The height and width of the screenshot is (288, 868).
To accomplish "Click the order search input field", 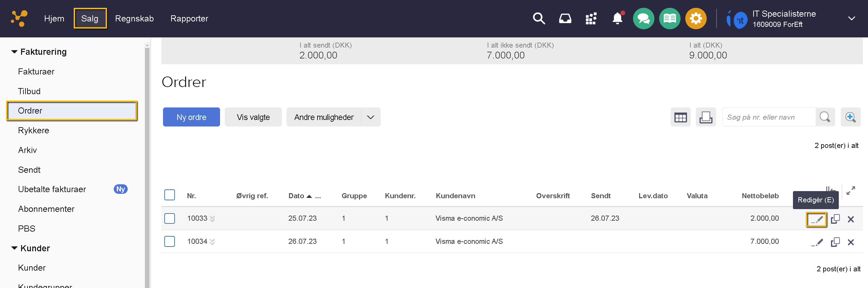I will pyautogui.click(x=768, y=117).
